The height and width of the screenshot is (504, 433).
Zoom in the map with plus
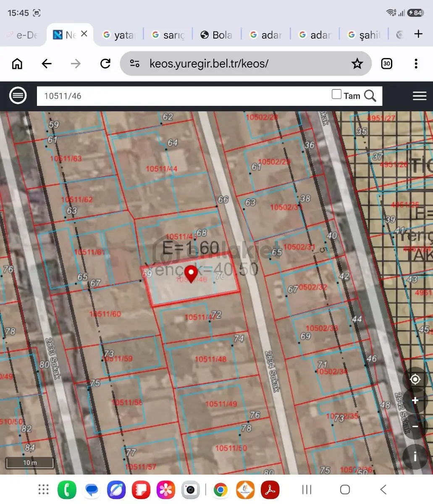click(x=415, y=401)
